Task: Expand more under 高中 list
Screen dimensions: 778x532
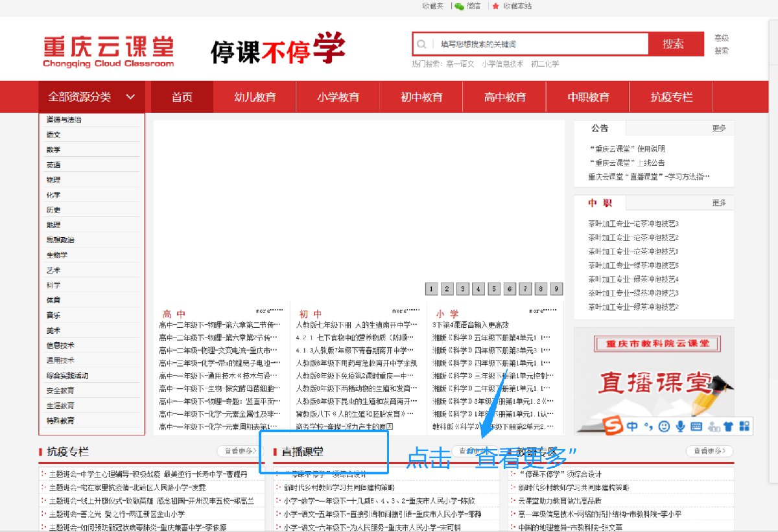Action: 269,311
